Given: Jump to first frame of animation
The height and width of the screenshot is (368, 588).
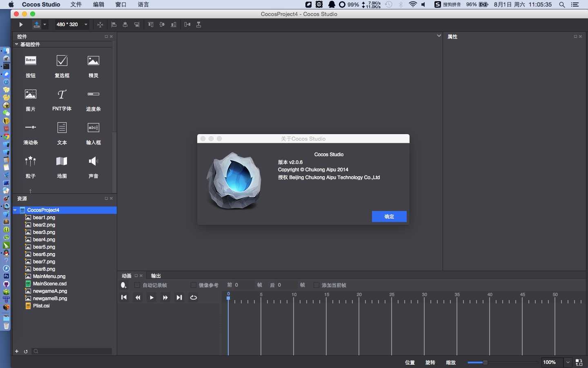Looking at the screenshot, I should (124, 298).
